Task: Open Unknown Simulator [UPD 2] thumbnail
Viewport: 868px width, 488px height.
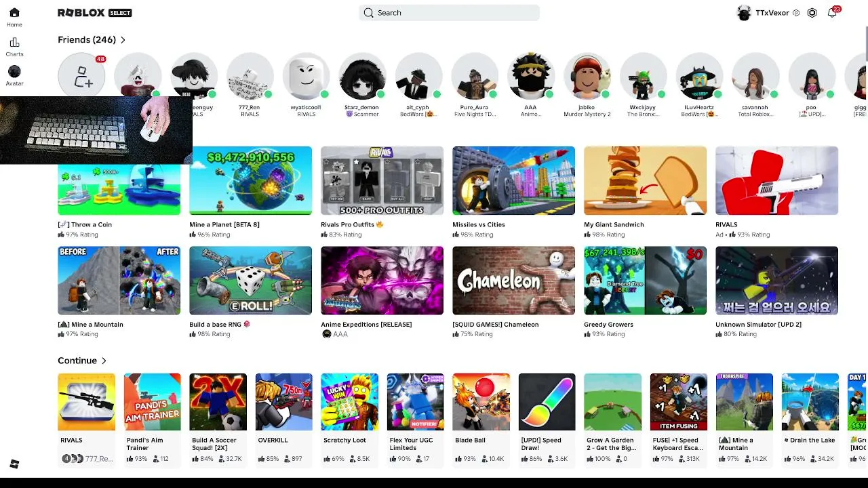Action: click(776, 281)
